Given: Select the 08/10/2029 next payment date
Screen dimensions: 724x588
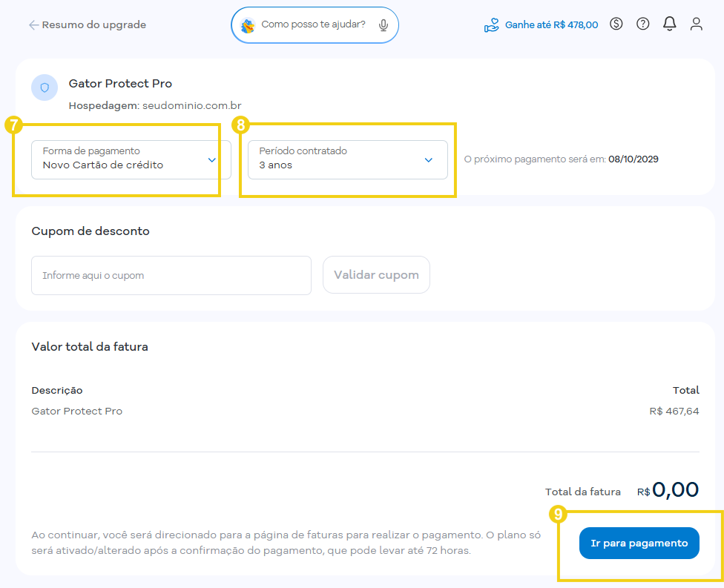Looking at the screenshot, I should click(633, 159).
